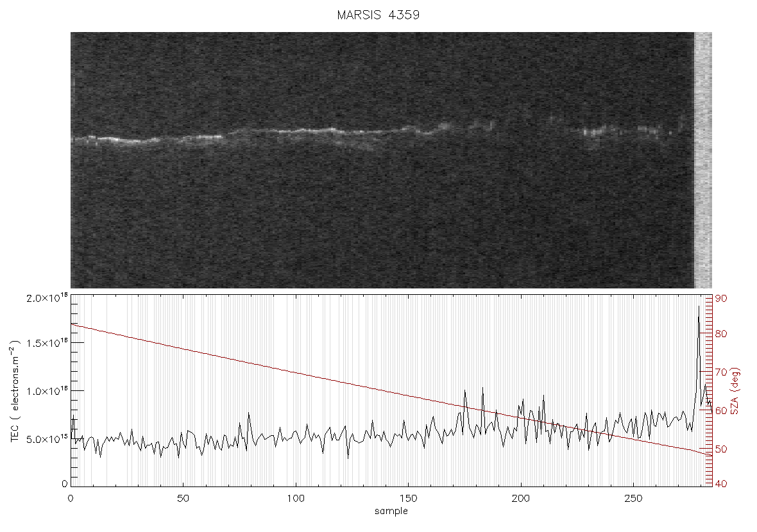Select the 50 tick on sample axis

click(183, 498)
